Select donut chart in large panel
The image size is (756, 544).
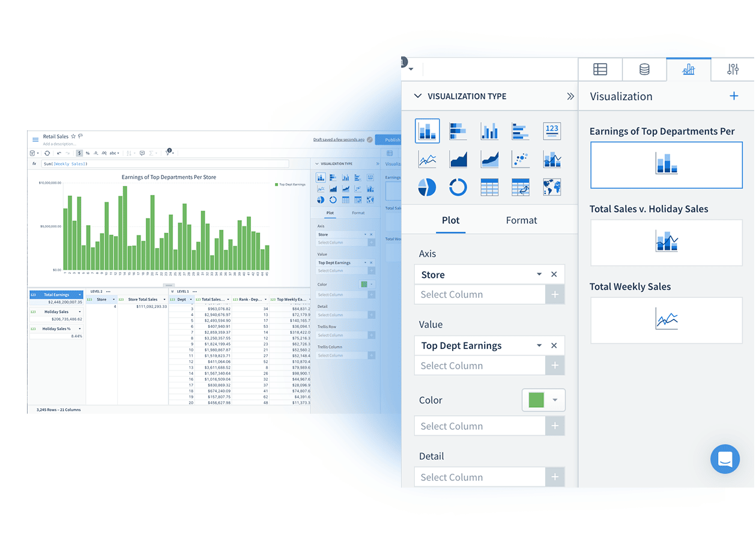coord(458,187)
